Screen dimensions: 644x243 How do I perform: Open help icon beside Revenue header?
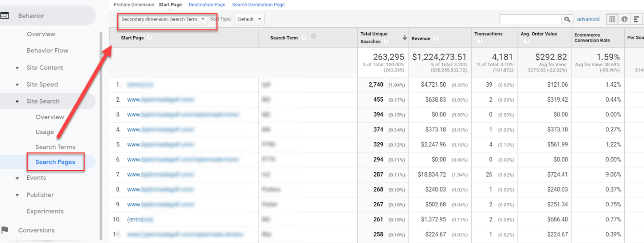pyautogui.click(x=436, y=38)
